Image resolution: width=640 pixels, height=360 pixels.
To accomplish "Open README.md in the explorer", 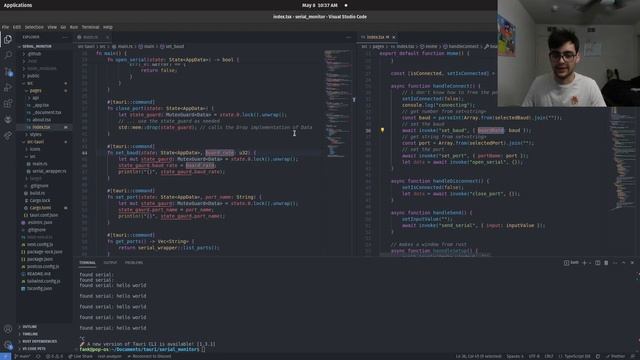I will click(39, 274).
